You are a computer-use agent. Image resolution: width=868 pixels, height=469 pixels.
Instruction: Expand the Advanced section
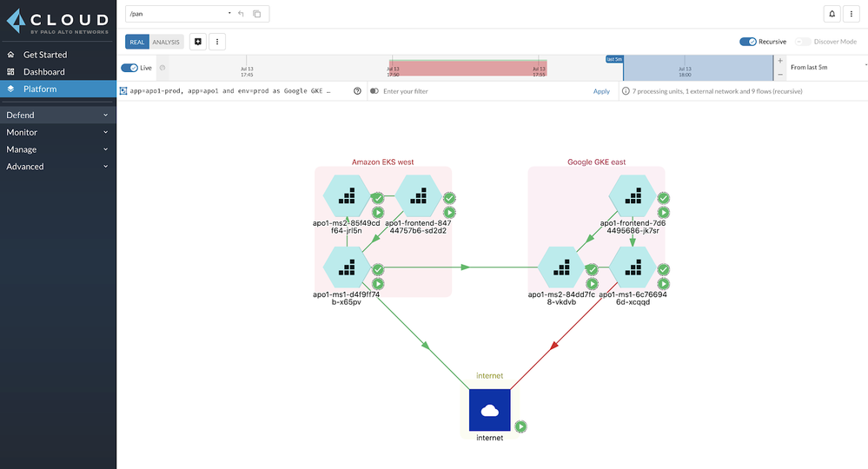pos(58,167)
